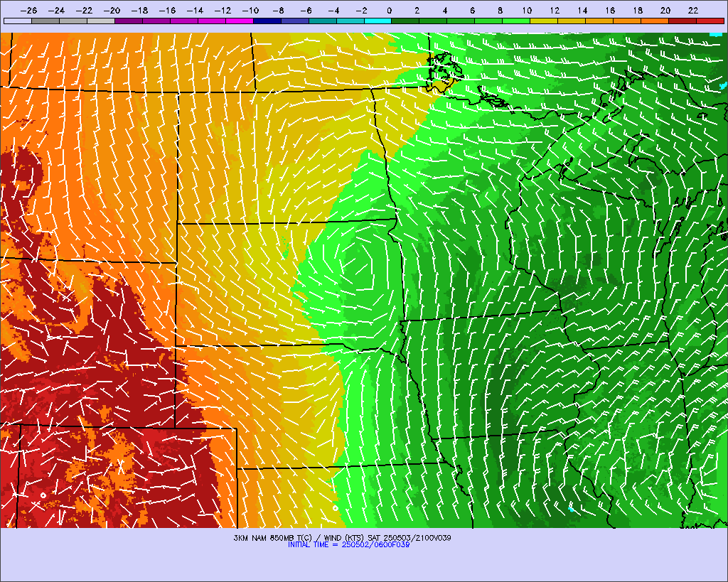Click the -8 legend label
This screenshot has height=582, width=728.
278,10
